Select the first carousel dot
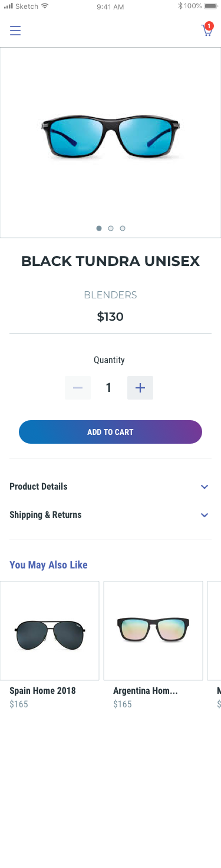This screenshot has height=868, width=221. pos(99,228)
